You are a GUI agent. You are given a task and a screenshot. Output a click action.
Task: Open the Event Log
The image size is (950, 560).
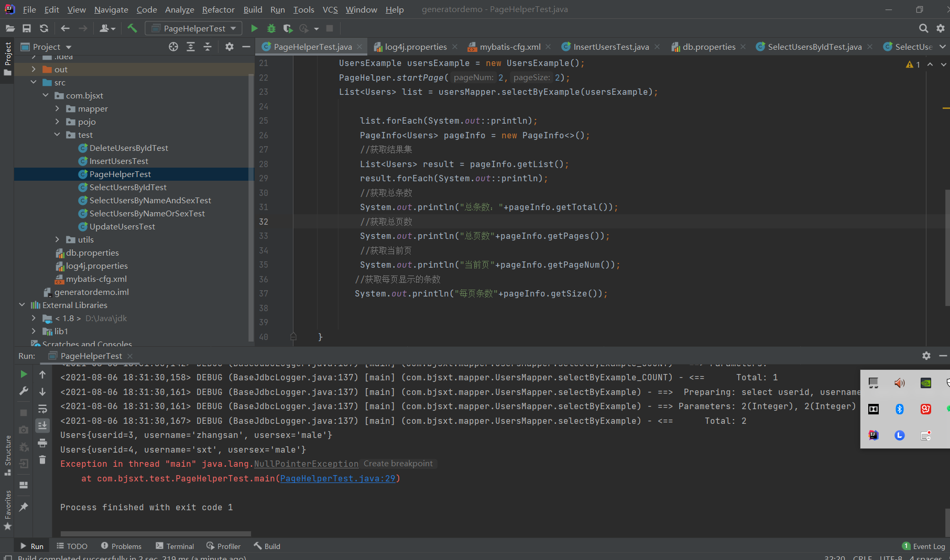(x=924, y=546)
